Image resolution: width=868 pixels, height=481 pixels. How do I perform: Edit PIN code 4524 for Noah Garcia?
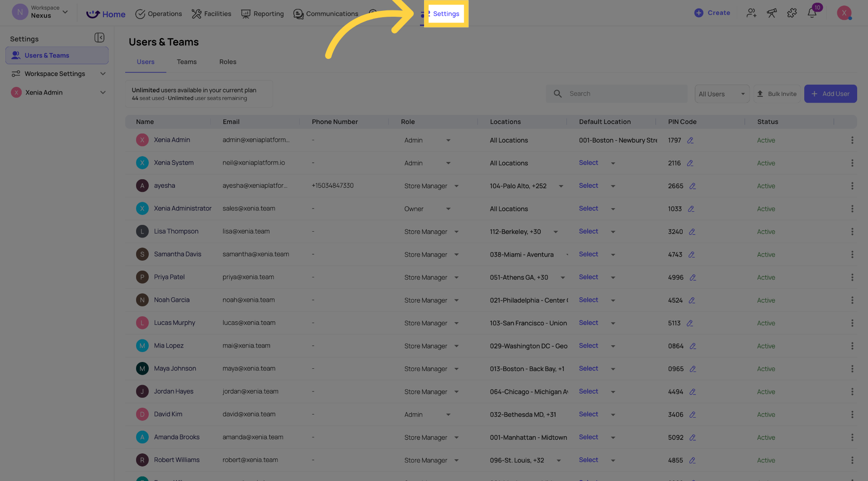tap(692, 300)
